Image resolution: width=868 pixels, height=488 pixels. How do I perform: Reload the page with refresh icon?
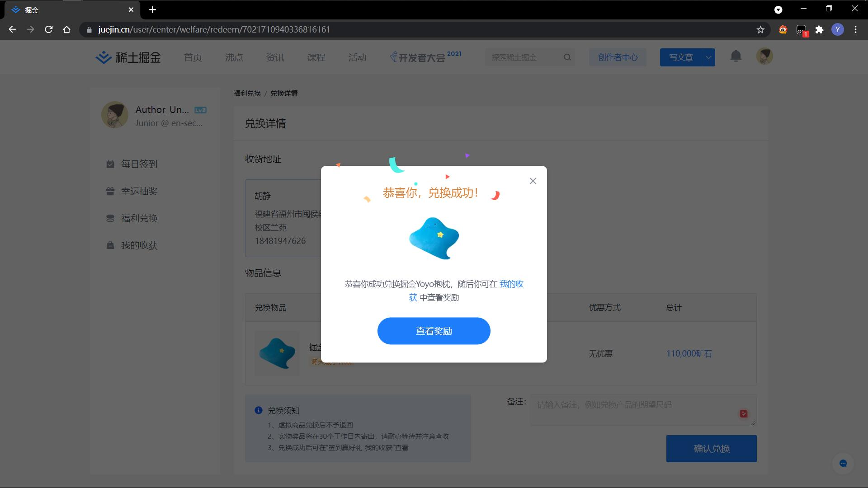(x=49, y=30)
